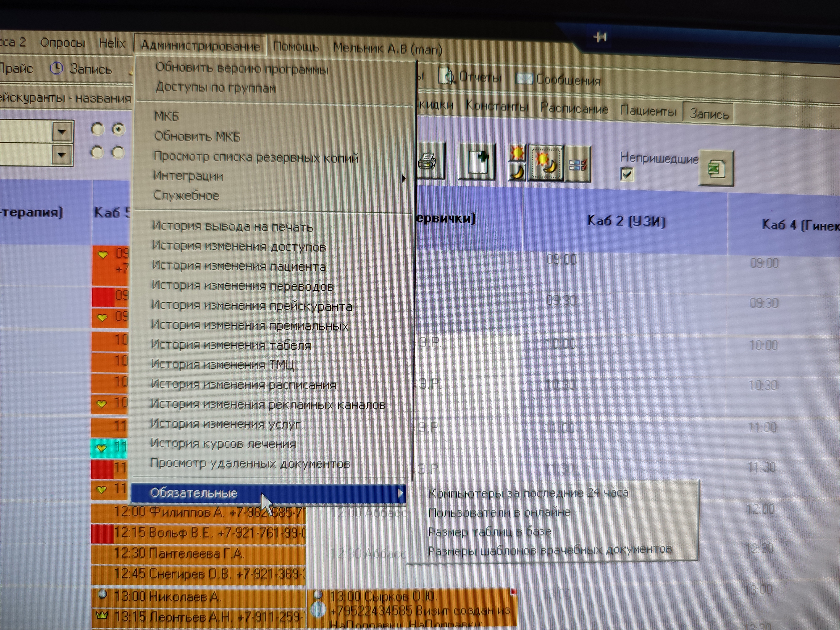This screenshot has width=840, height=630.
Task: Click the list view settings icon
Action: (577, 165)
